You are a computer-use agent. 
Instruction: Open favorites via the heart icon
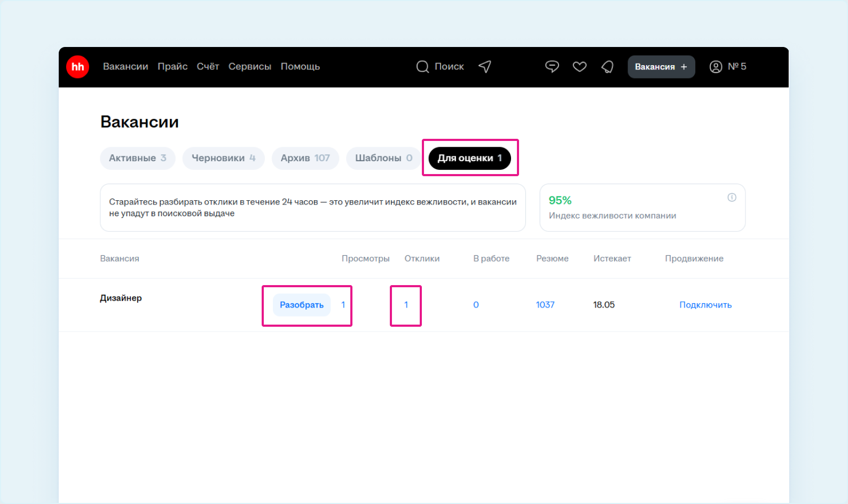point(580,67)
